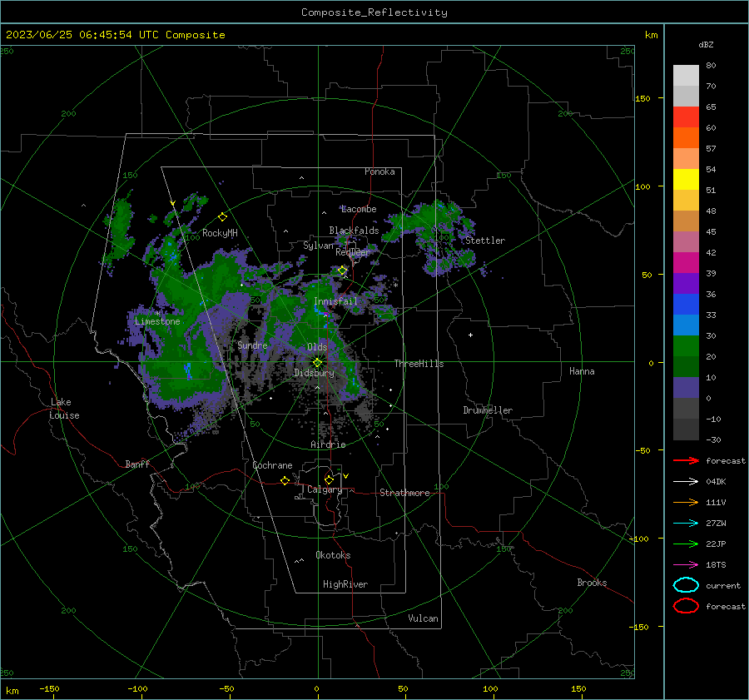Click the yellow diamond marker near RockyMH
The width and height of the screenshot is (749, 700).
click(x=222, y=217)
